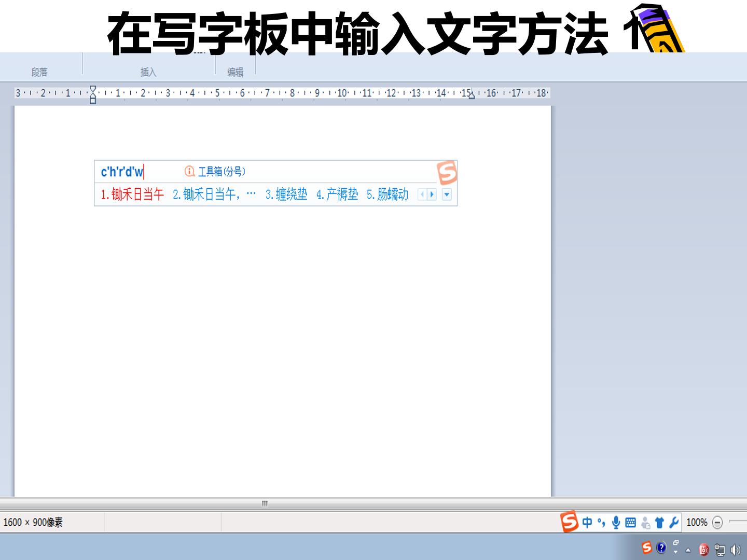Click the Sogou logo on the IME status bar
This screenshot has height=560, width=747.
tap(569, 521)
